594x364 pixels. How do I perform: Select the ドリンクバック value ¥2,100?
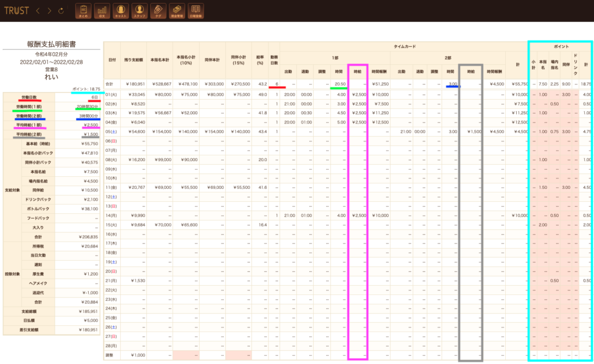click(x=91, y=199)
